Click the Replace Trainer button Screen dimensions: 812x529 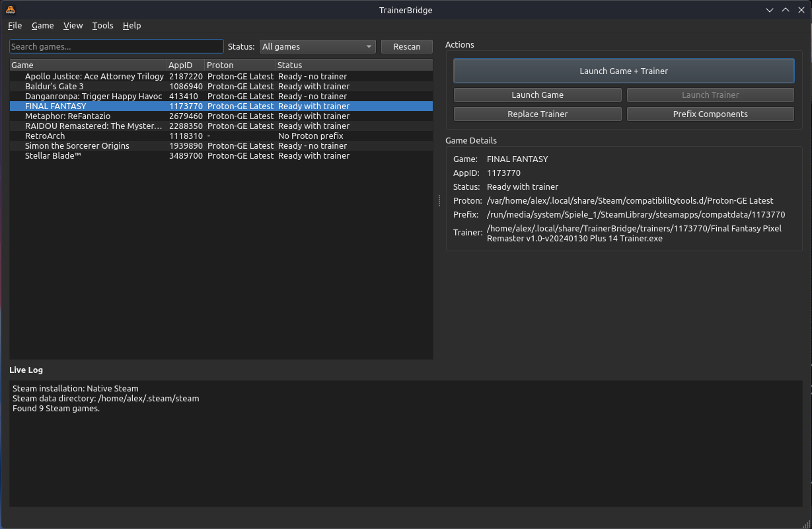(x=537, y=114)
